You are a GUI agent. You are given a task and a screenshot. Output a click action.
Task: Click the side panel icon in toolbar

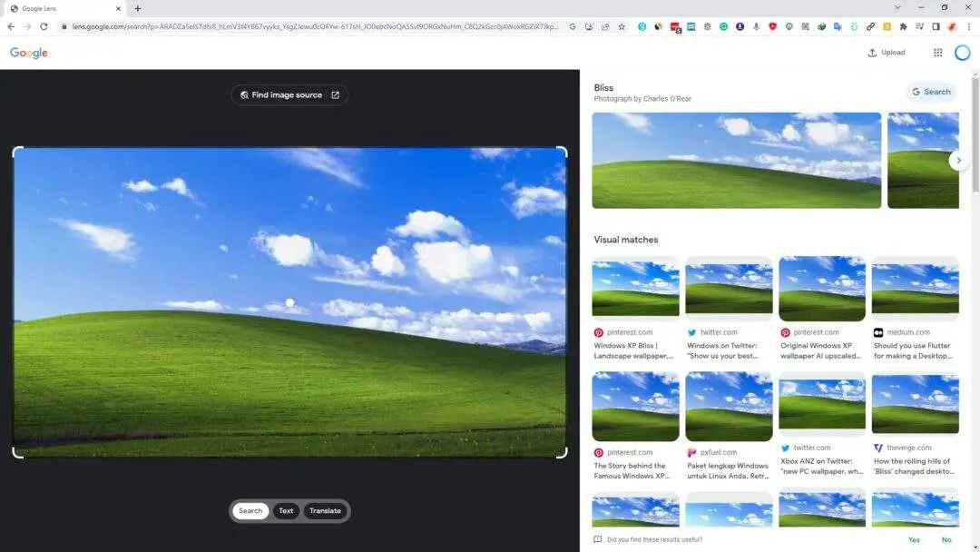click(936, 27)
